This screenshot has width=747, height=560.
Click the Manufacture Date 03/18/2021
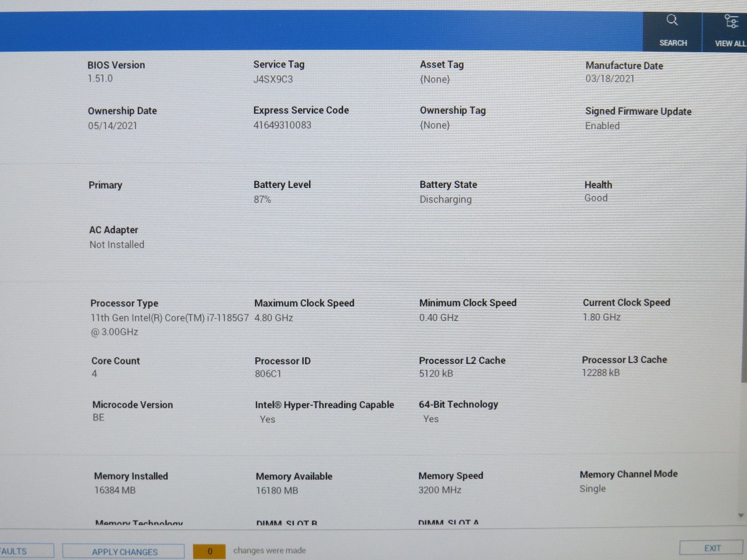click(610, 79)
